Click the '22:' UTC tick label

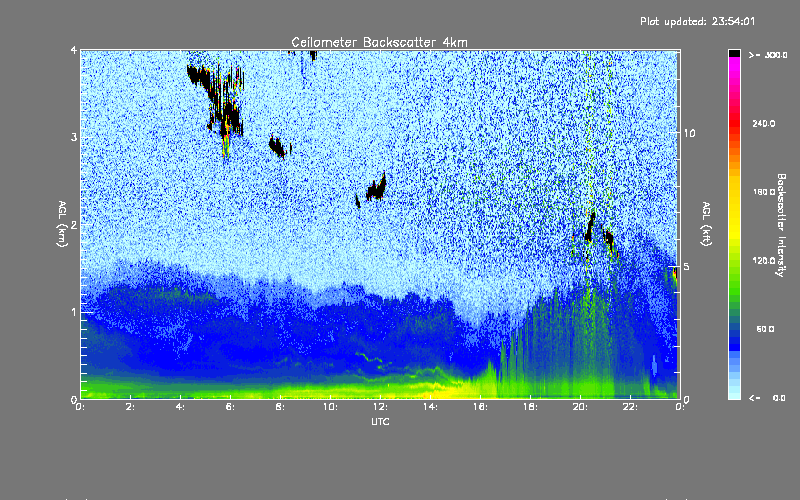pyautogui.click(x=630, y=407)
